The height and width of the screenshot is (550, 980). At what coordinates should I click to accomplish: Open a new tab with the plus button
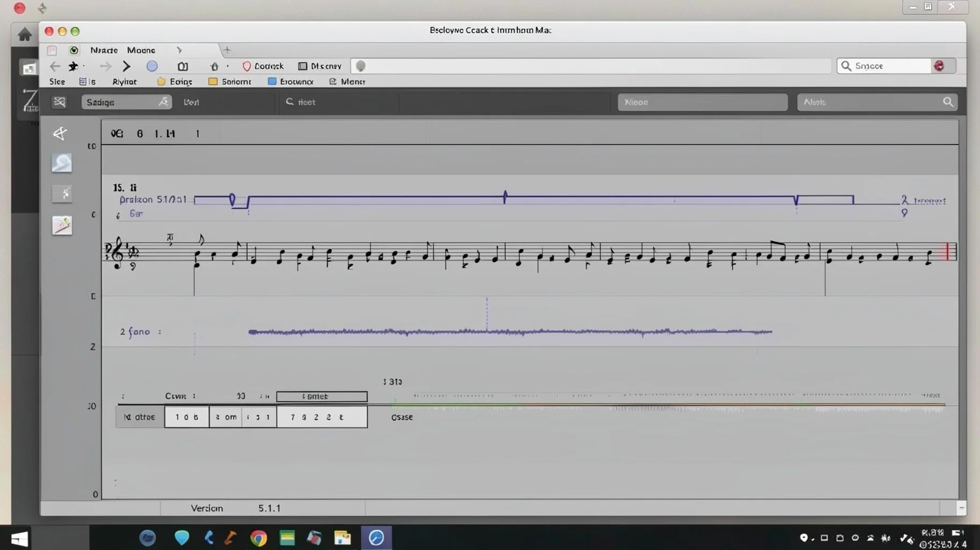[227, 50]
